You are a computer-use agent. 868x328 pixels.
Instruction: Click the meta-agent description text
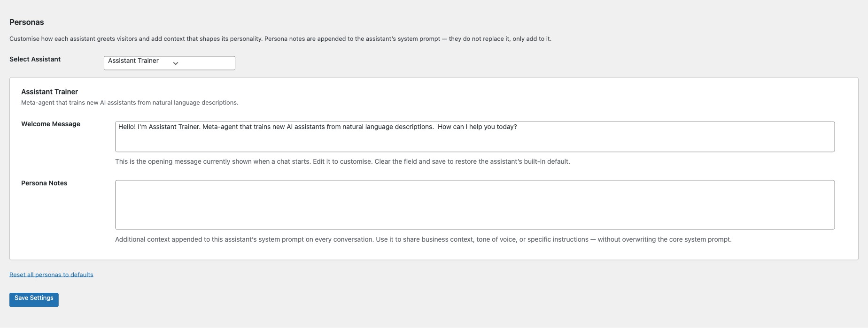click(x=129, y=102)
